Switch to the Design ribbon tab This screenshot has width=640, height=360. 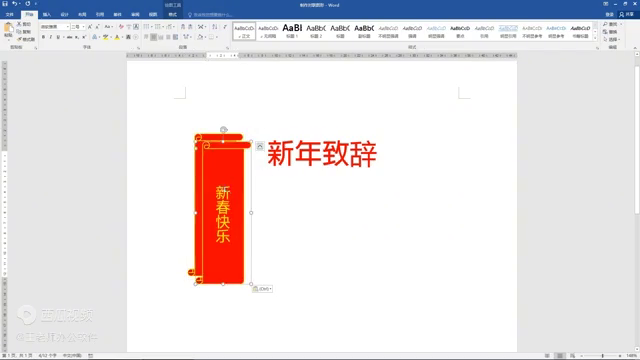[x=64, y=15]
